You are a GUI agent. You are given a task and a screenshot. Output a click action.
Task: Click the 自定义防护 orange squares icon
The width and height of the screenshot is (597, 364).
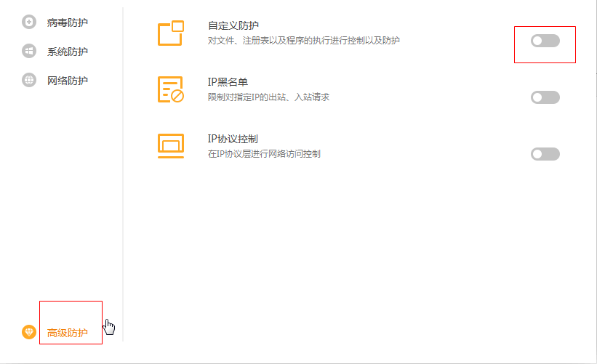click(x=171, y=33)
